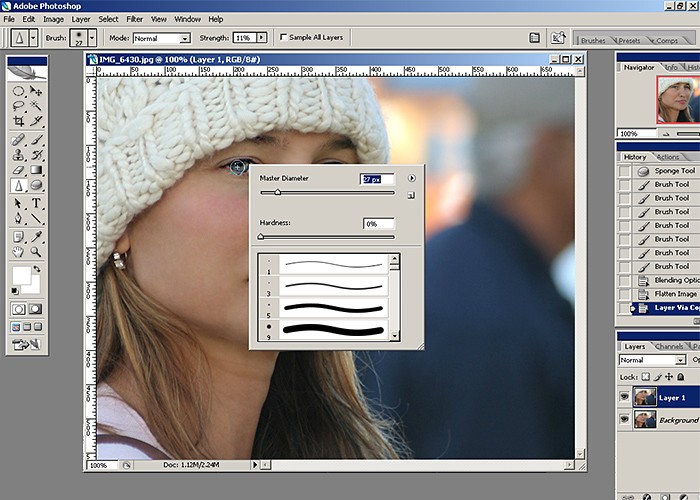Viewport: 700px width, 500px height.
Task: Open brush picker dropdown arrow
Action: [92, 38]
